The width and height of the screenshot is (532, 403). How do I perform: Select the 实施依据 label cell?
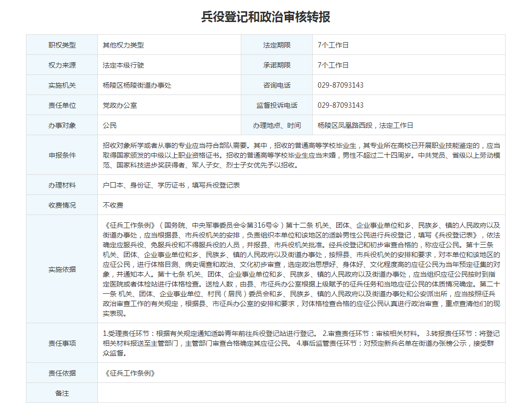[62, 269]
